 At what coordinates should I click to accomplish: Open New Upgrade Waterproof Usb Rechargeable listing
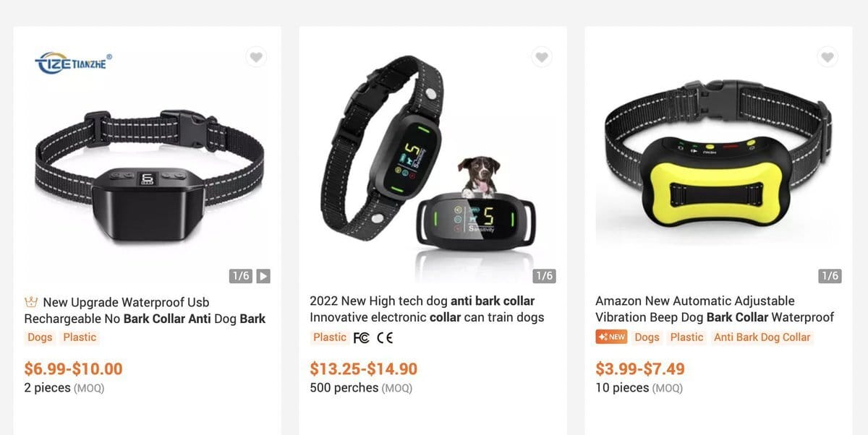tap(145, 311)
